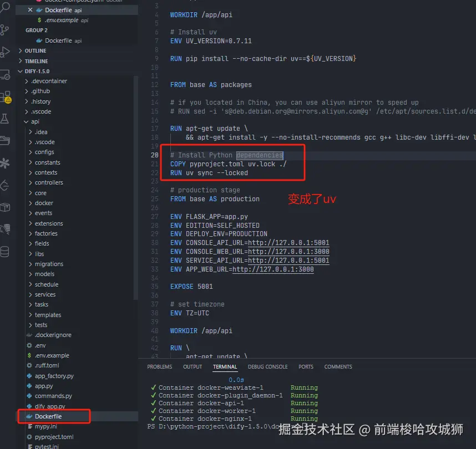Open Extensions view with warning badge

coord(6,97)
